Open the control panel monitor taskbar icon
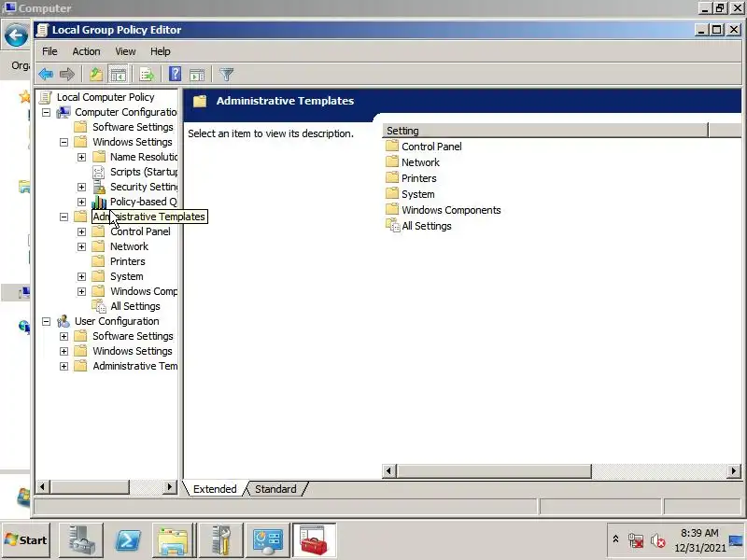This screenshot has height=560, width=747. pos(267,540)
